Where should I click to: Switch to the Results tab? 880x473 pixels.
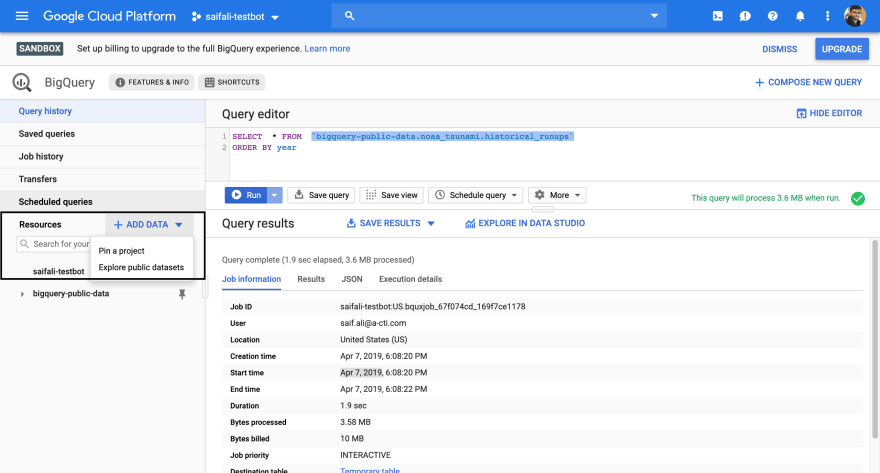tap(311, 279)
